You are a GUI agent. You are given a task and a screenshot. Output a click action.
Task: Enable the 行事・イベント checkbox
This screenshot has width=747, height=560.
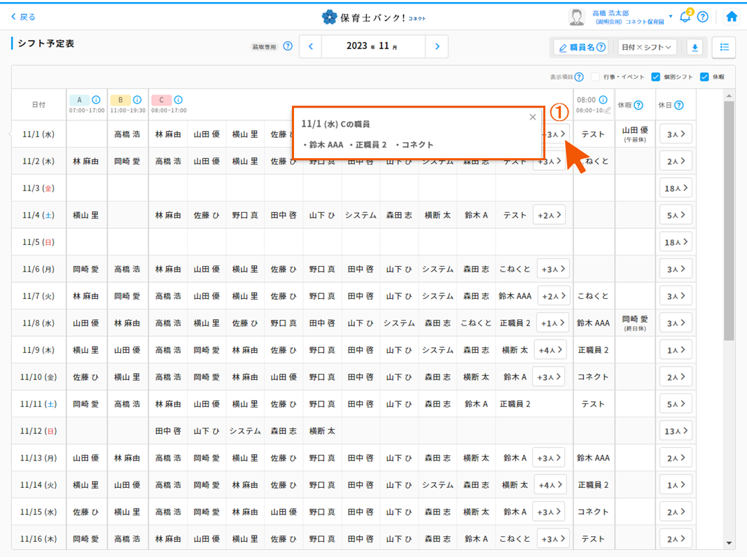click(596, 77)
